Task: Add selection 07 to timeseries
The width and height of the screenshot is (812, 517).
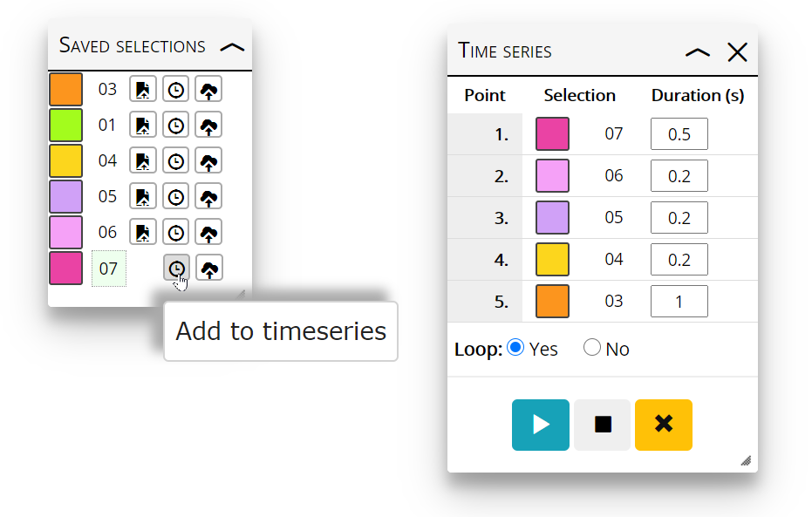Action: point(176,268)
